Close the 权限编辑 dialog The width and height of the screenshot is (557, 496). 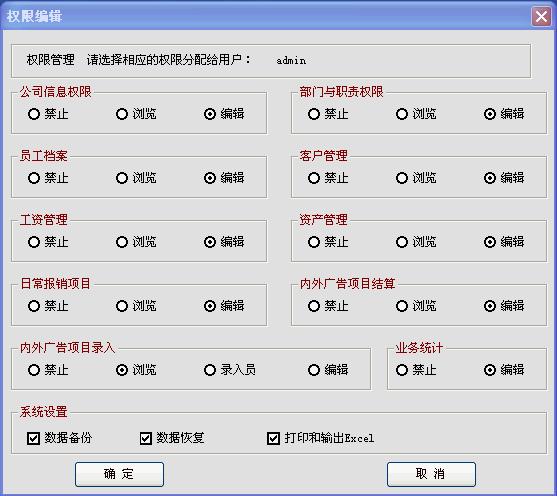click(x=541, y=16)
